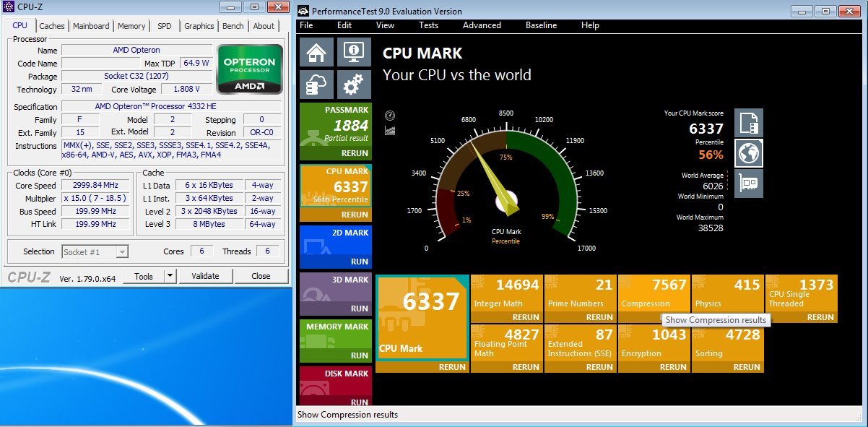Screen dimensions: 868x427
Task: Select the PASSMARK 1884 sidebar tile
Action: (x=335, y=131)
